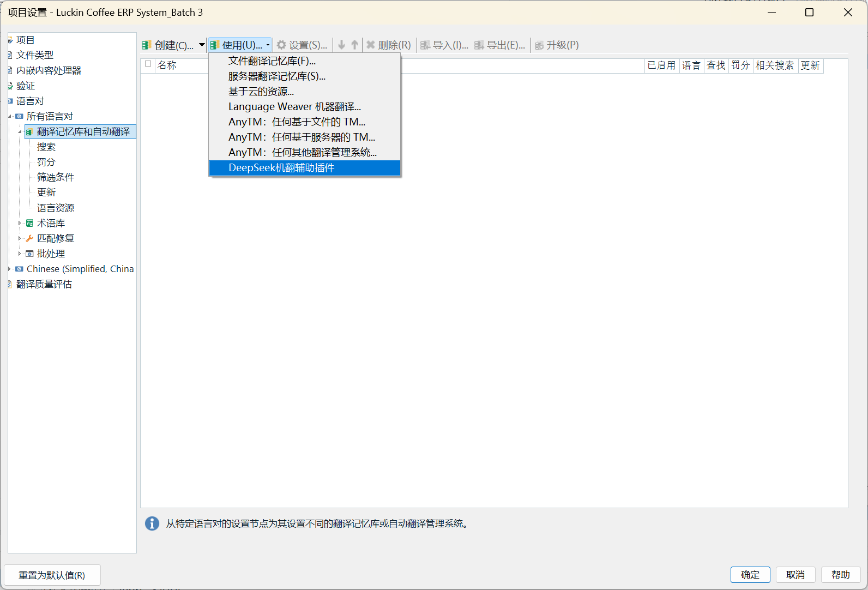
Task: Click the 升级 upgrade icon
Action: click(539, 45)
